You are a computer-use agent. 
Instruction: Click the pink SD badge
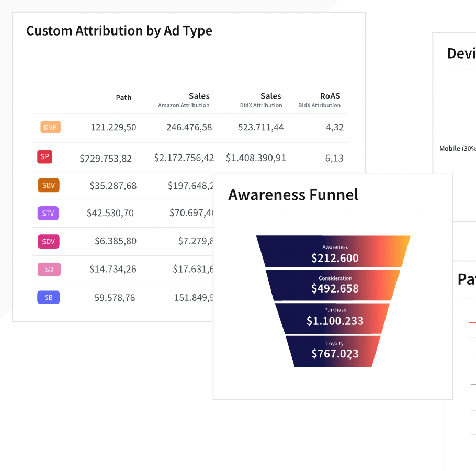pyautogui.click(x=49, y=270)
